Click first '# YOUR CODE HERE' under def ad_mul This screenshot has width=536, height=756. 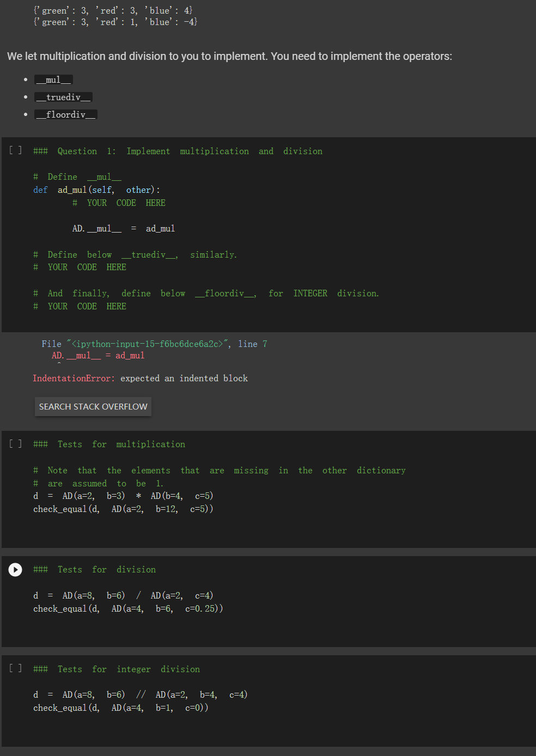119,203
